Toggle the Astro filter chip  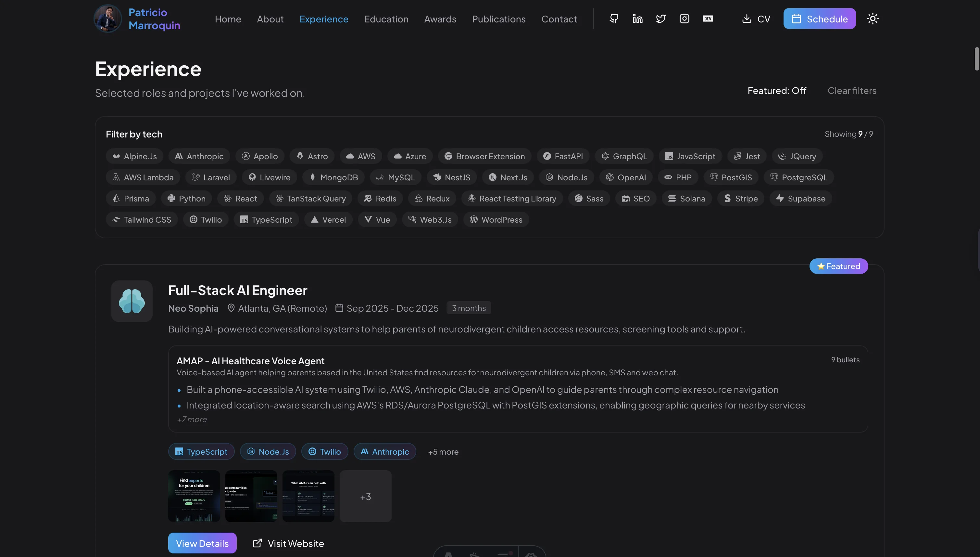(312, 156)
